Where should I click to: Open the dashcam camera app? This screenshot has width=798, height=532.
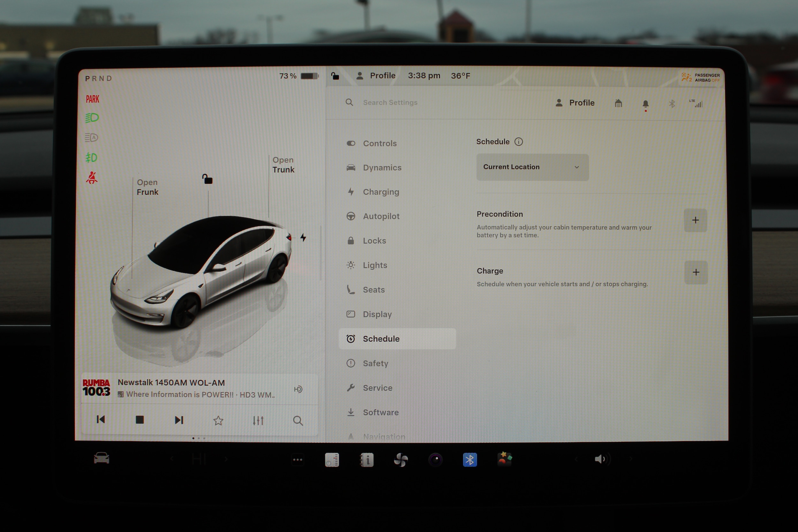coord(436,460)
